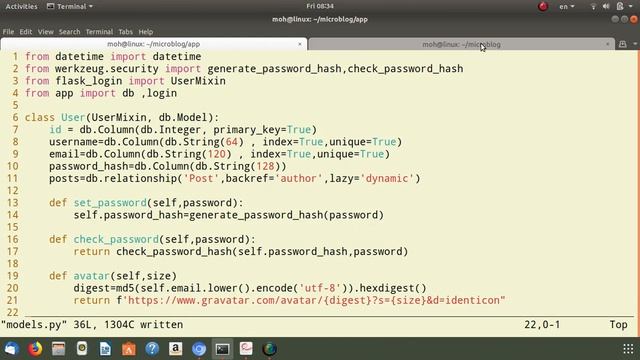The width and height of the screenshot is (640, 360).
Task: Click line number 12 empty line
Action: 13,191
